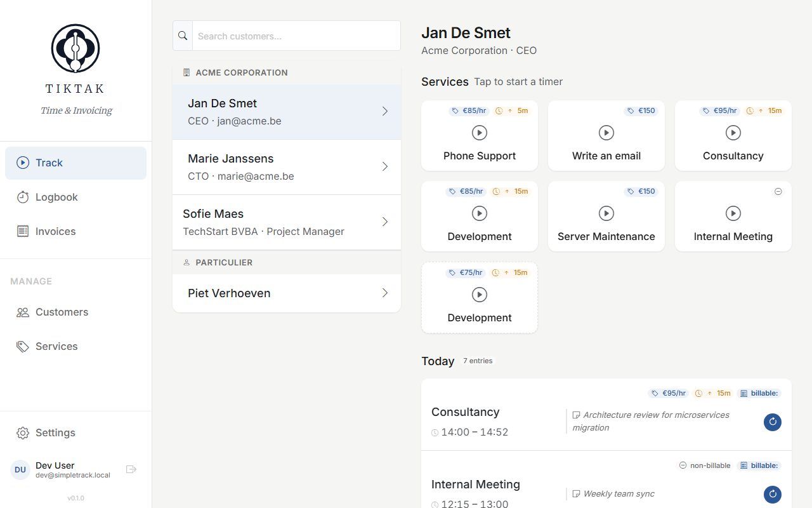Click the TikTak logo
This screenshot has width=812, height=508.
[x=75, y=48]
